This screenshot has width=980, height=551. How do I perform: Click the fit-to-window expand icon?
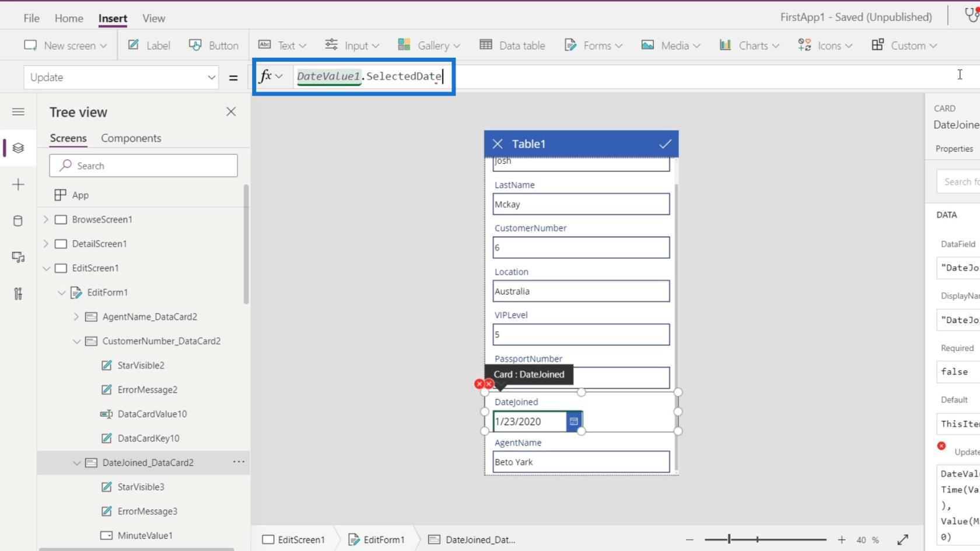pyautogui.click(x=902, y=540)
